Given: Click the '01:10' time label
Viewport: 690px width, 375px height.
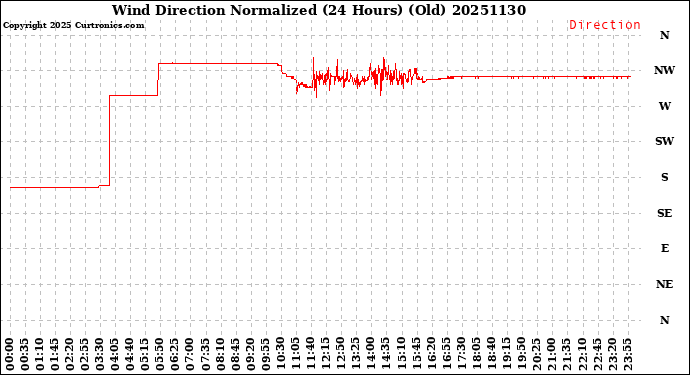Looking at the screenshot, I should (40, 354).
